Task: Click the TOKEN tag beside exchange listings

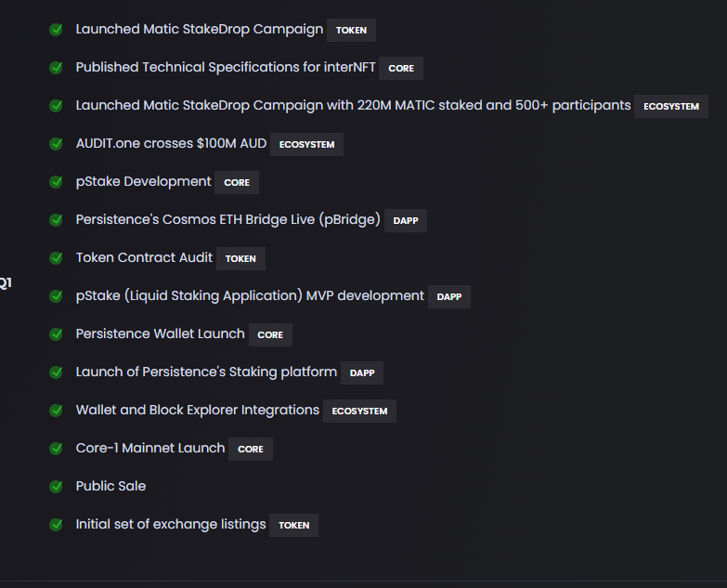Action: [x=293, y=525]
